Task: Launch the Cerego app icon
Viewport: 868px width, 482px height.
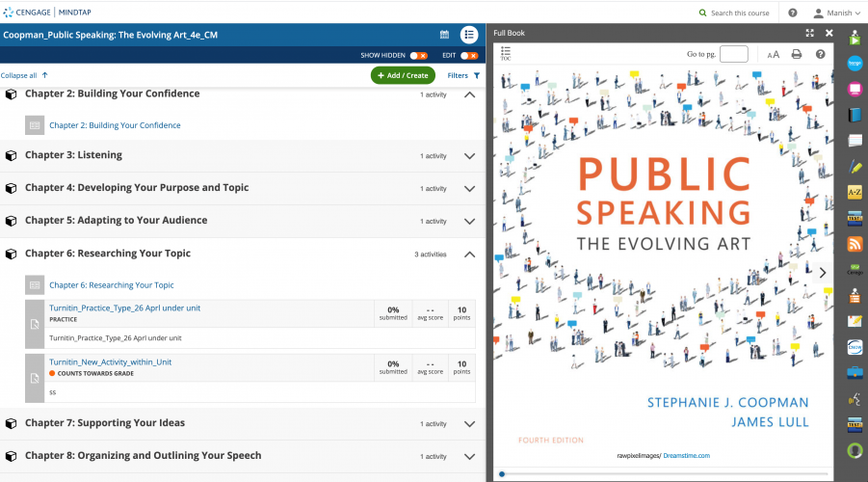Action: tap(855, 270)
